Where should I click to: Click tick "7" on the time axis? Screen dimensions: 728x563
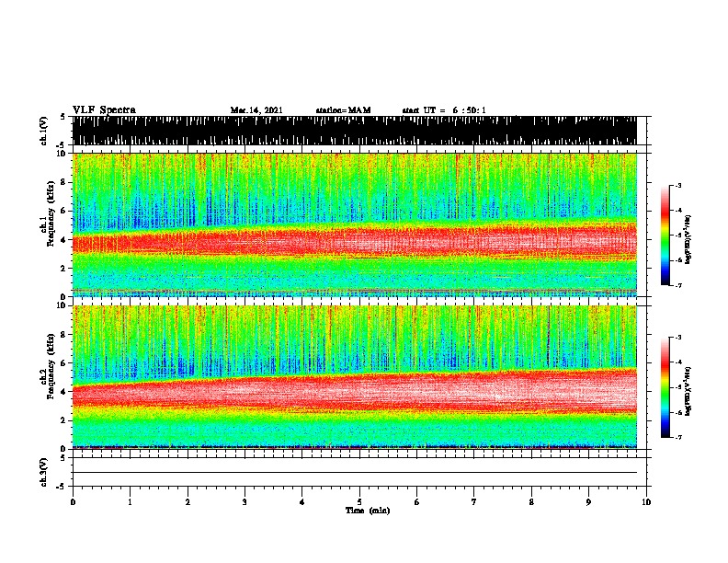pyautogui.click(x=474, y=502)
